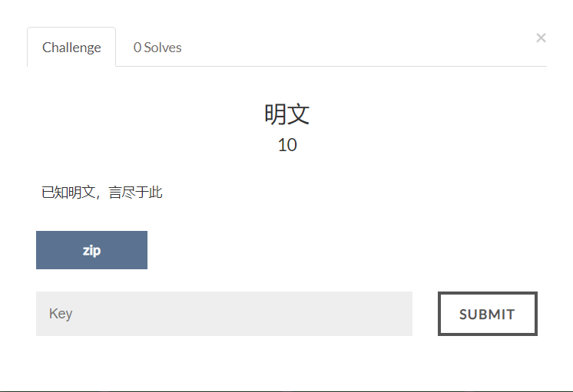Open the 0 Solves tab
The height and width of the screenshot is (392, 573).
click(x=157, y=47)
